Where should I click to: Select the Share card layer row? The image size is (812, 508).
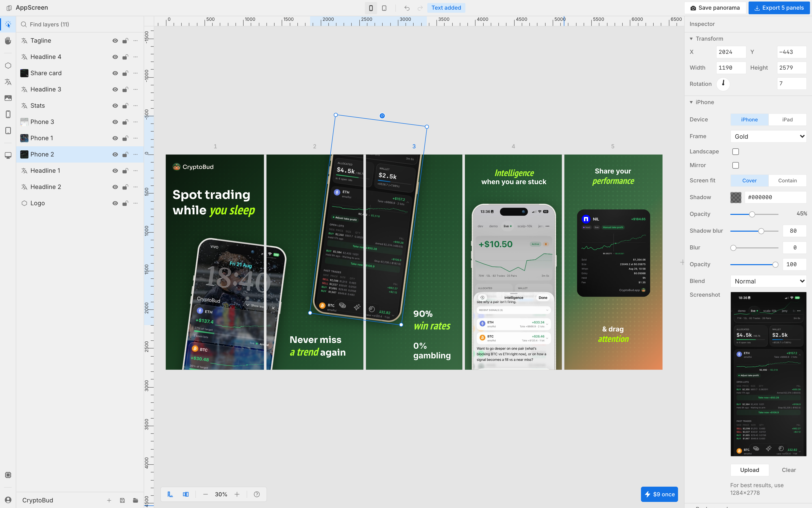[80, 73]
